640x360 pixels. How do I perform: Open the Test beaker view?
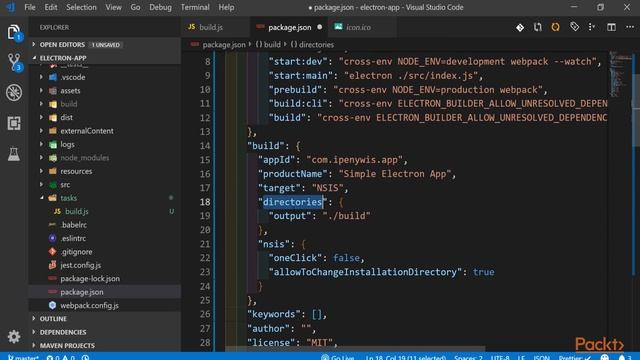(x=13, y=153)
